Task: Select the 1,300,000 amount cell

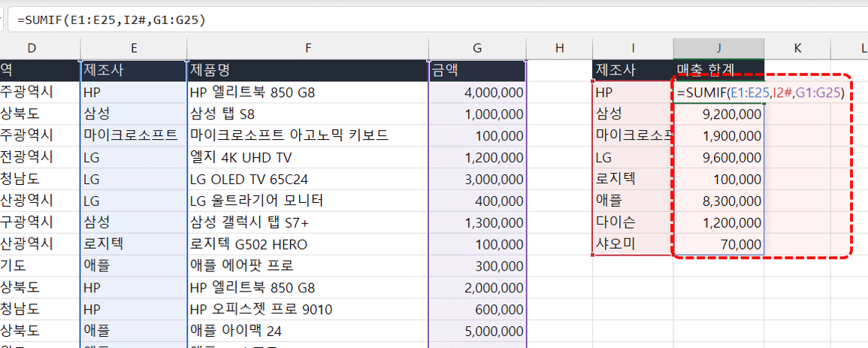Action: point(478,222)
